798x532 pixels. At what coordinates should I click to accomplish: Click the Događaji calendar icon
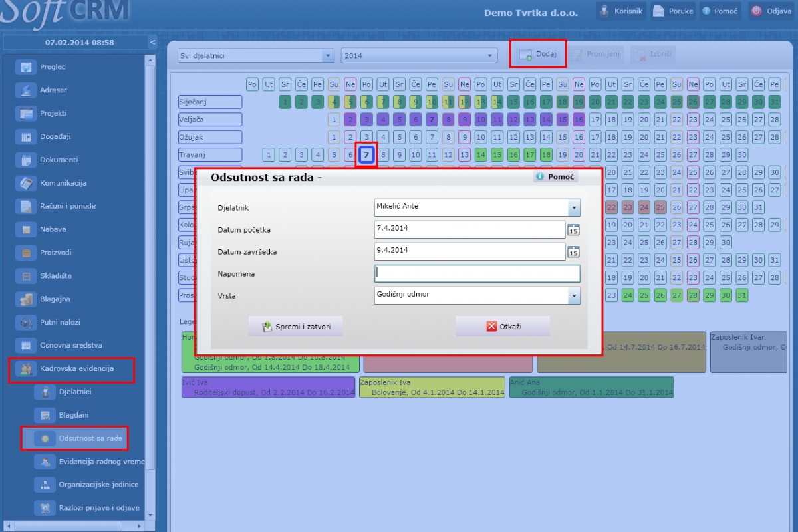point(26,137)
